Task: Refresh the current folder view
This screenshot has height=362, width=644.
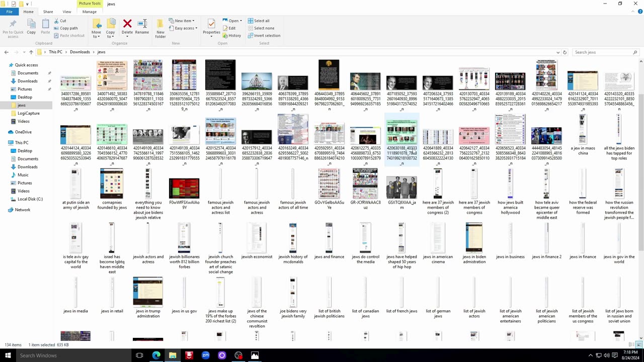Action: 565,52
